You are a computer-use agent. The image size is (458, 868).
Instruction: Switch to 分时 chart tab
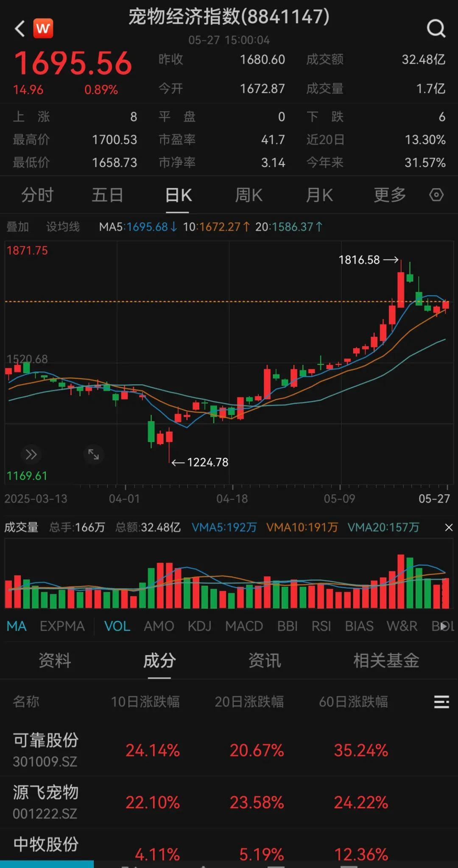click(x=37, y=195)
